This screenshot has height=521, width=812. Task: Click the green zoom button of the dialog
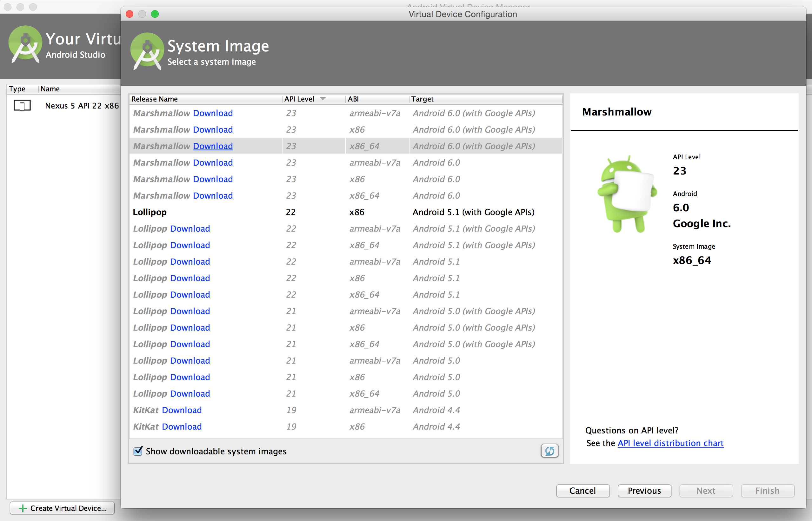click(x=155, y=14)
